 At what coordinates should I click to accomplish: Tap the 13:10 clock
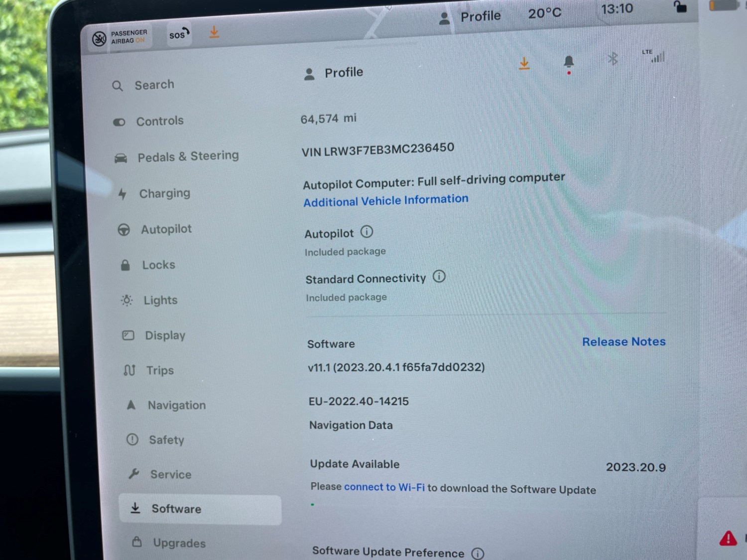pyautogui.click(x=617, y=9)
